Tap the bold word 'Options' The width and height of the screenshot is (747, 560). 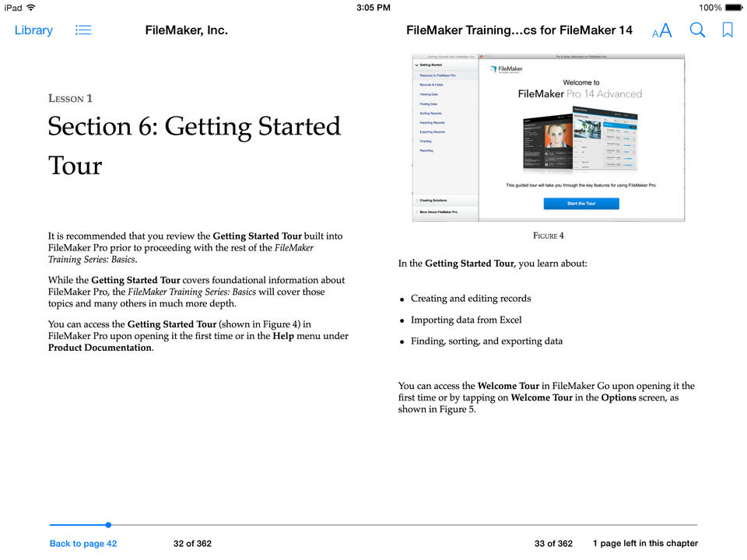619,397
